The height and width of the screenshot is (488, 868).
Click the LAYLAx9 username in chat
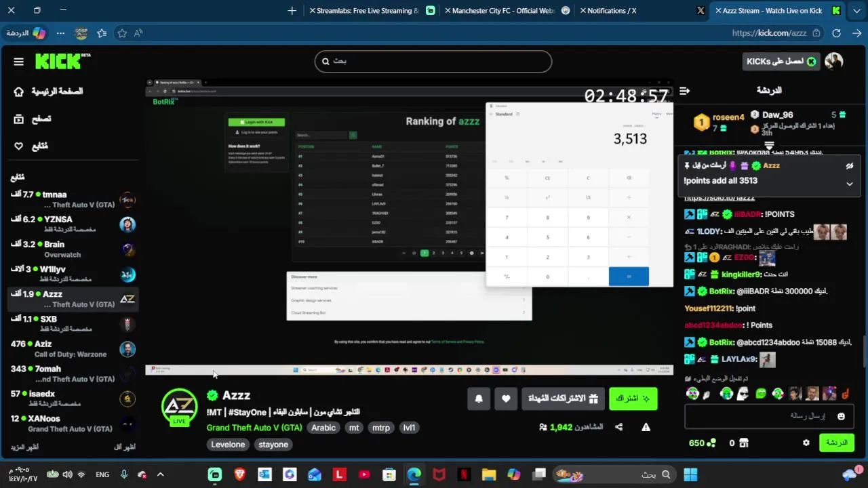pos(739,360)
